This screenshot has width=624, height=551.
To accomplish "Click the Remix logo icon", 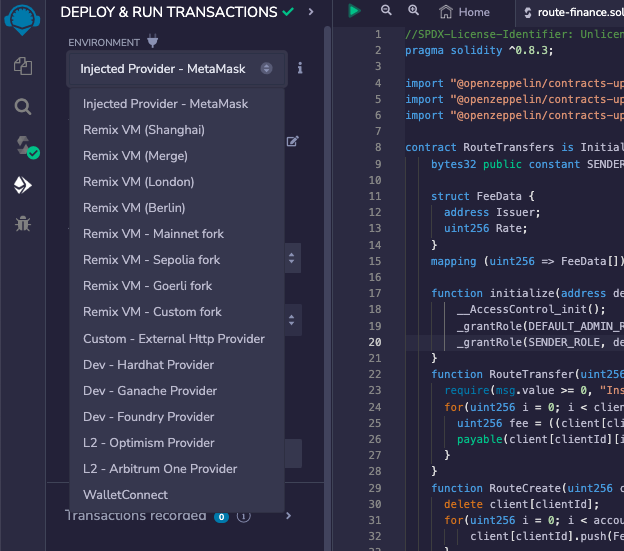I will coord(22,20).
